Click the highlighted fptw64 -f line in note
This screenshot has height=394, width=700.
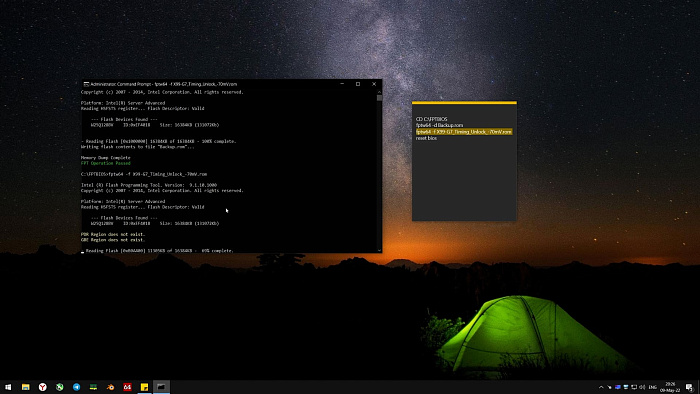464,132
